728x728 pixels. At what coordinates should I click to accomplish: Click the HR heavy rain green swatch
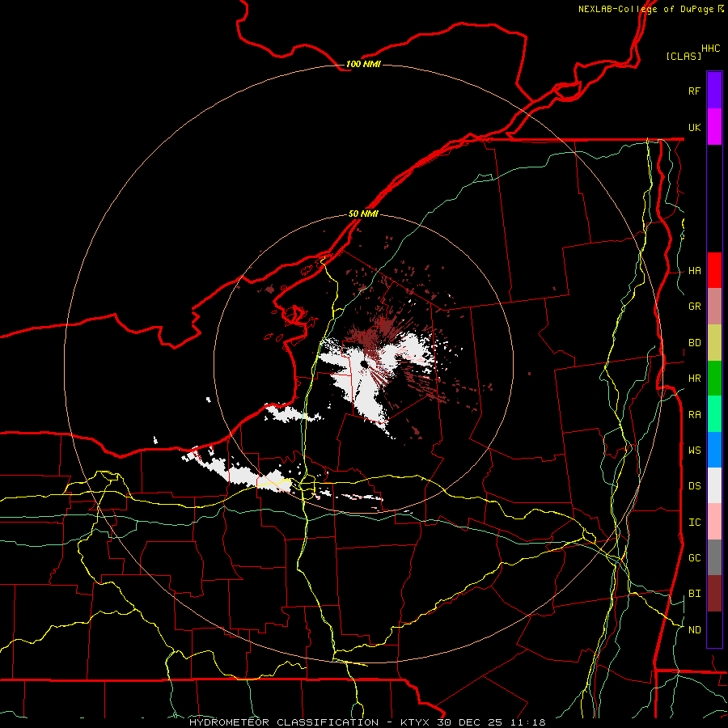click(x=714, y=379)
